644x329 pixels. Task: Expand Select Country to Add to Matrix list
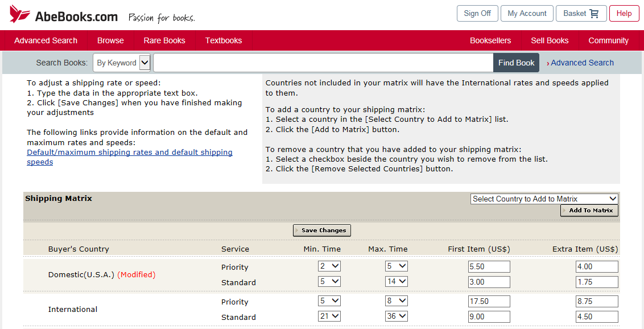pyautogui.click(x=544, y=199)
